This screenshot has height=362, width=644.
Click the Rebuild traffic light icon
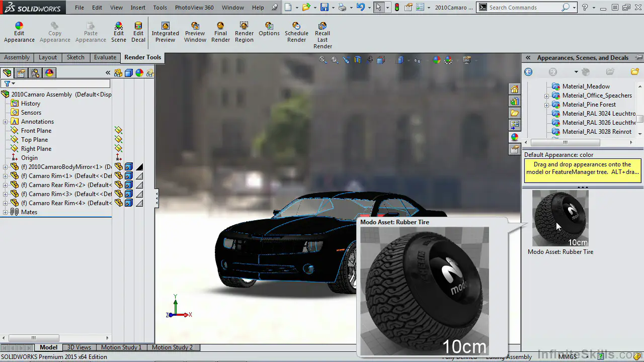(x=397, y=8)
